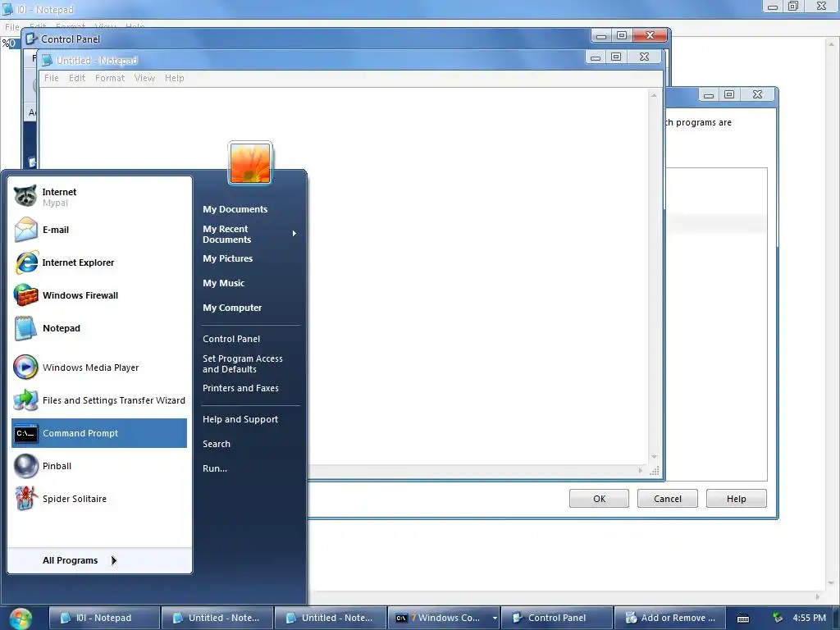The height and width of the screenshot is (630, 840).
Task: Click Notepad horizontal scrollbar right arrow
Action: (640, 471)
